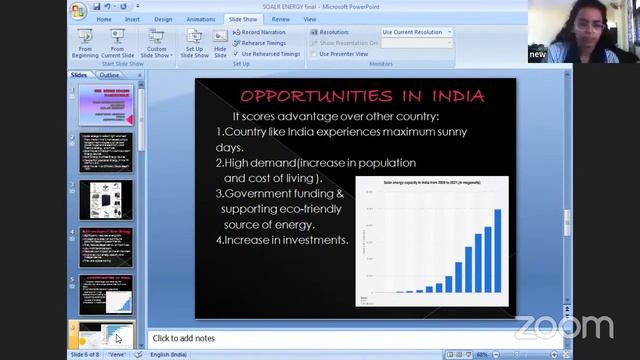
Task: Click English (India) language indicator
Action: (168, 355)
